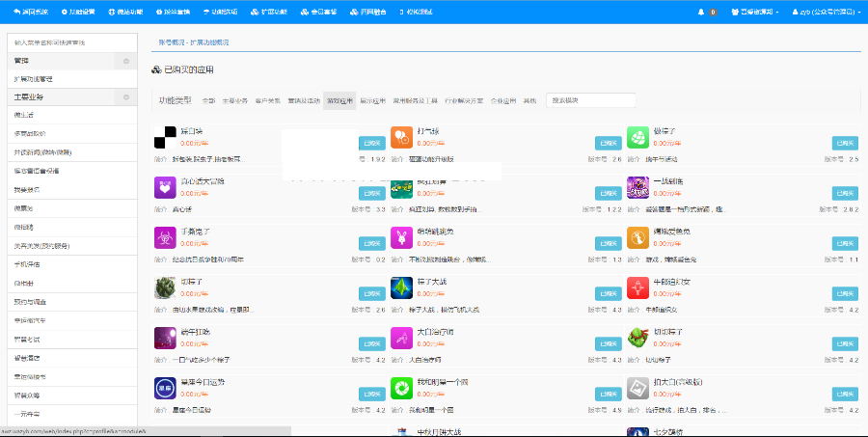Open the orange circle-rabbit app icon
Image resolution: width=868 pixels, height=437 pixels.
click(637, 237)
